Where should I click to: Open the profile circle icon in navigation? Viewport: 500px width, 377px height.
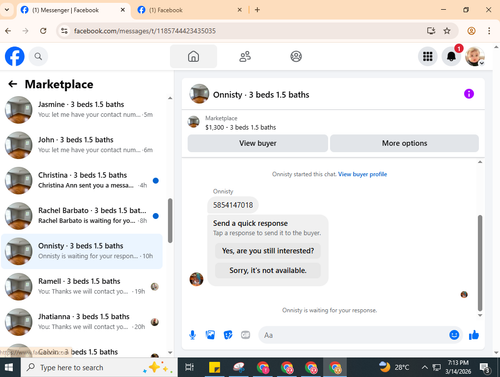[x=296, y=56]
